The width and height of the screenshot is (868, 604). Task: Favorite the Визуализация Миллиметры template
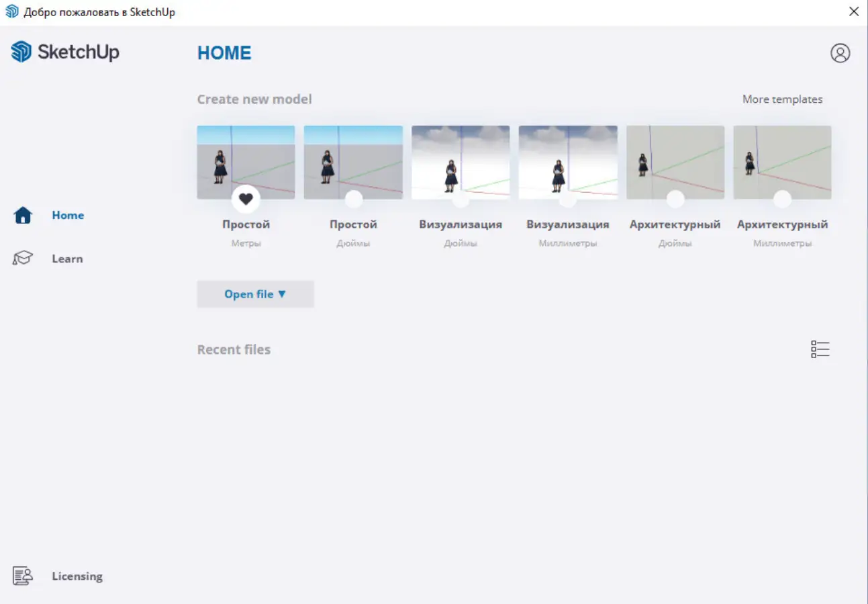pyautogui.click(x=568, y=199)
